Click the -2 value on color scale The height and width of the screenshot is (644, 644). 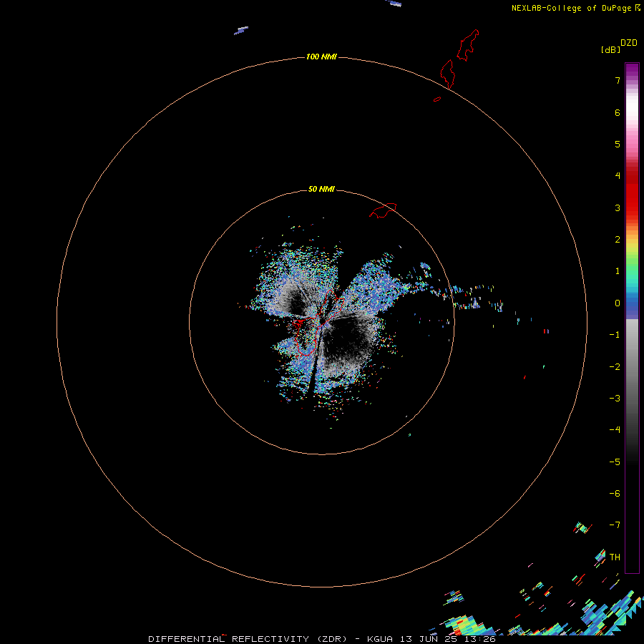[615, 367]
